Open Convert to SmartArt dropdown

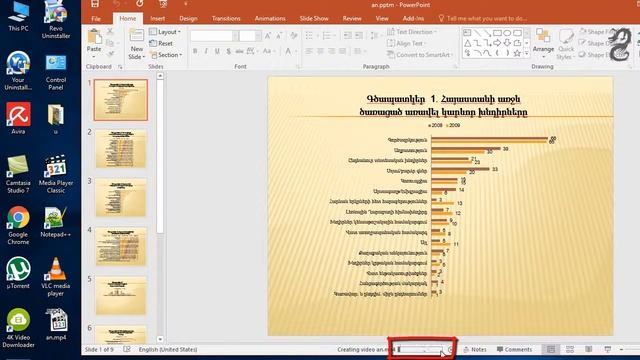click(x=420, y=55)
